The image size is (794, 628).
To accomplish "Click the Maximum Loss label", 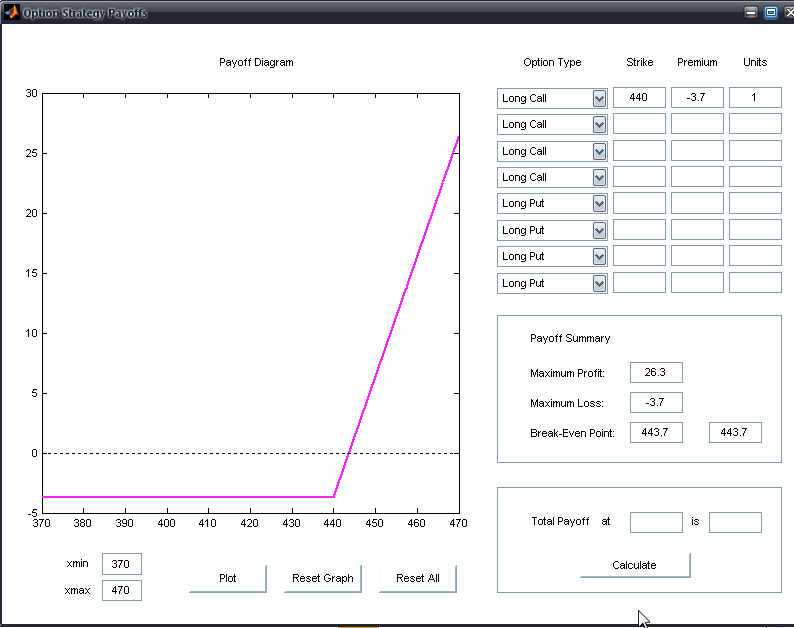I will coord(567,403).
